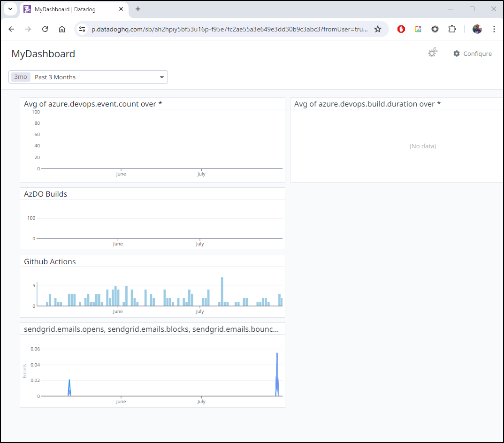This screenshot has height=443, width=504.
Task: Open the Configure settings gear
Action: click(473, 53)
